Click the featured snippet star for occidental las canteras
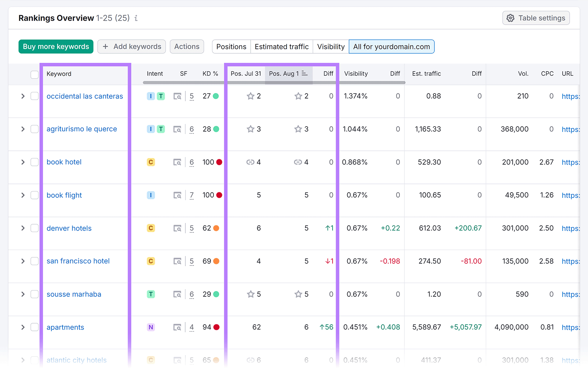The width and height of the screenshot is (588, 371). [x=251, y=96]
